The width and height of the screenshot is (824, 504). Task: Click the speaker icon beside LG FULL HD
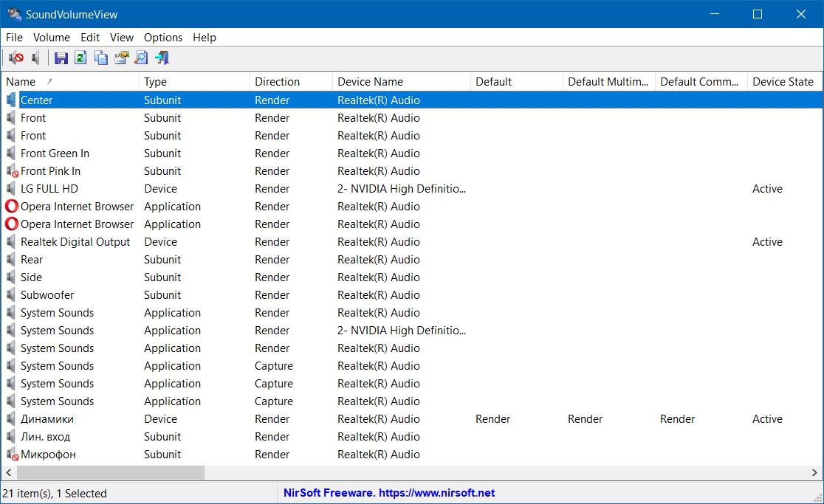(x=11, y=188)
